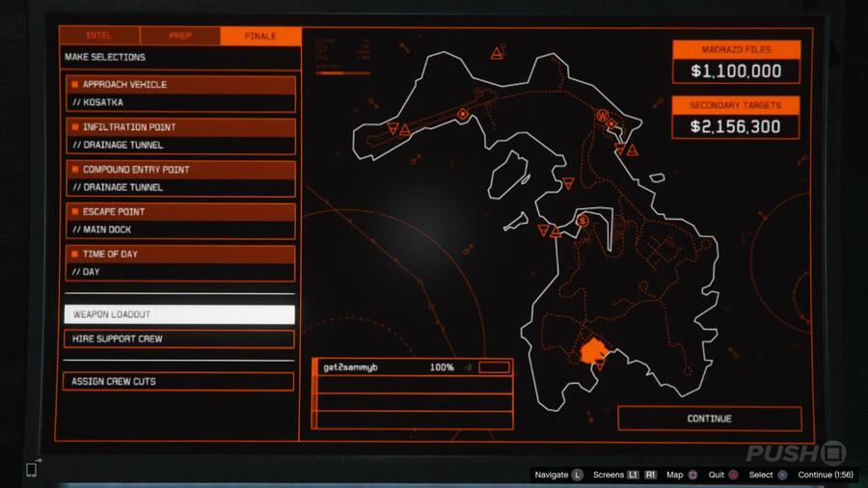Screen dimensions: 868x488
Task: Click downward triangle marker below north dock
Action: coord(620,149)
